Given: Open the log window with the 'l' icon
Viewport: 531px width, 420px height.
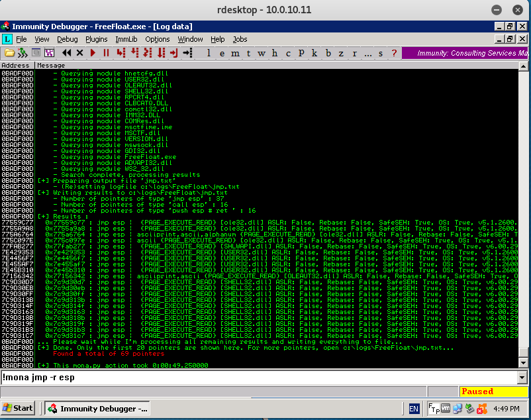Looking at the screenshot, I should pyautogui.click(x=209, y=54).
